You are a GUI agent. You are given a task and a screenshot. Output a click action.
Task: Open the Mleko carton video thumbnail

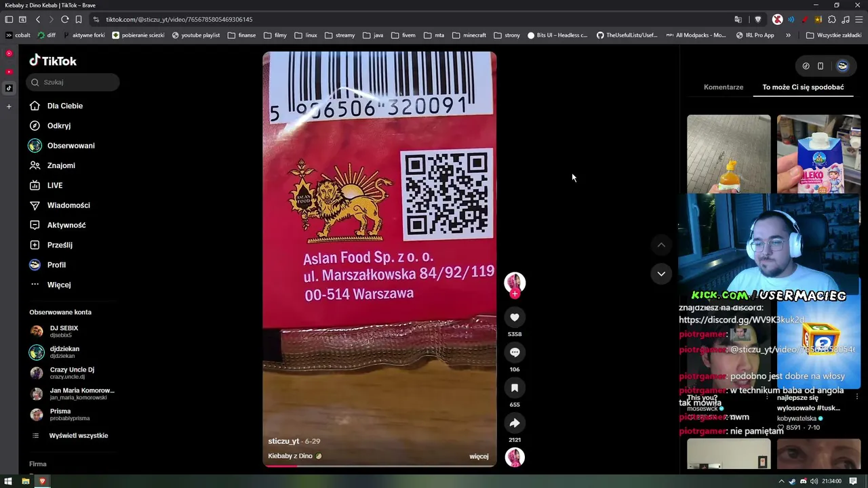(818, 154)
